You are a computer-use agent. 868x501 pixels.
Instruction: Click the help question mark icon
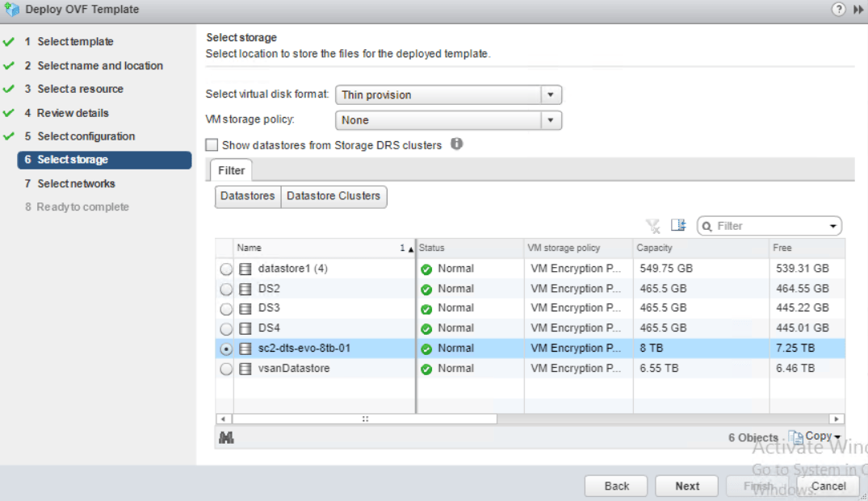[837, 9]
